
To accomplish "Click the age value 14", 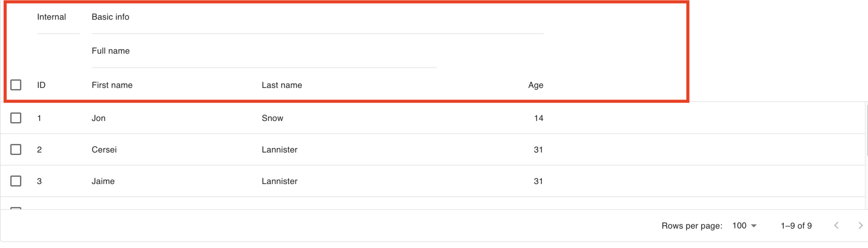I will pyautogui.click(x=539, y=118).
